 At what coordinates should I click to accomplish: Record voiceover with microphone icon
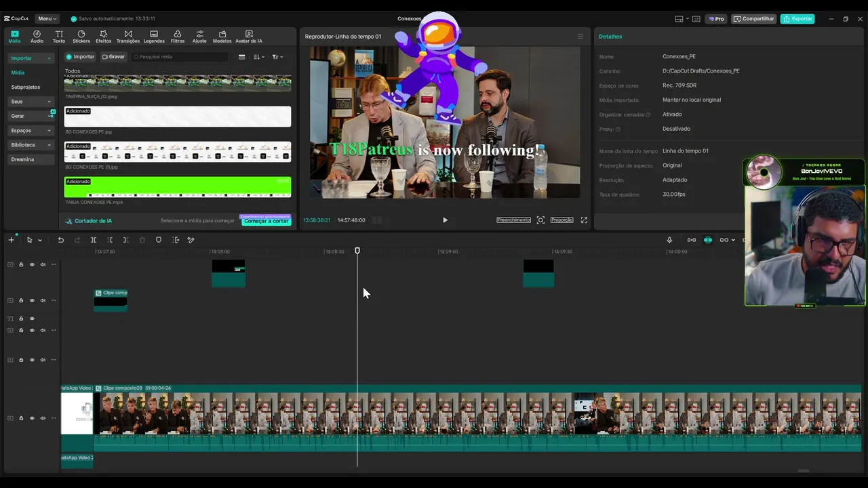pos(669,240)
